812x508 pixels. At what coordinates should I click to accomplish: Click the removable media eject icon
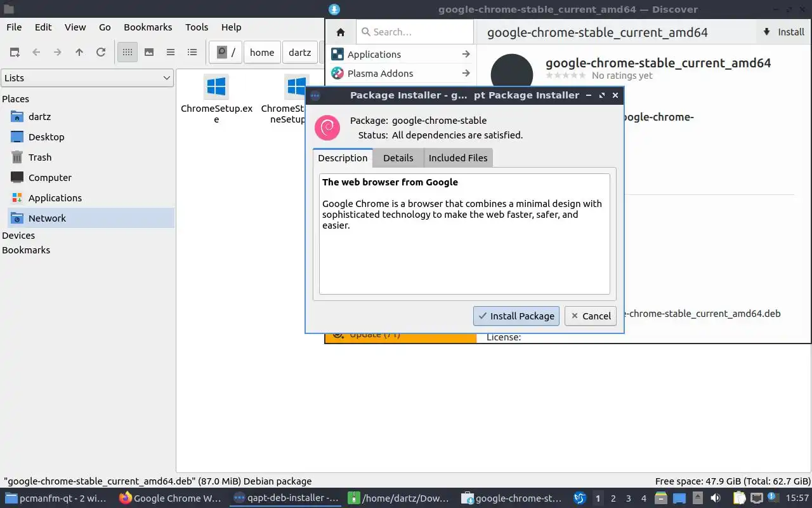pyautogui.click(x=698, y=498)
